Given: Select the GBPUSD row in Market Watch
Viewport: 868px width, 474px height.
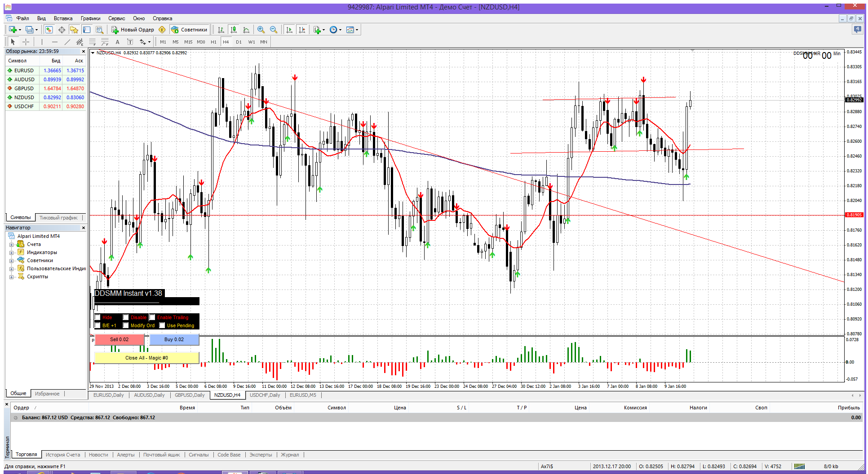Looking at the screenshot, I should [45, 88].
